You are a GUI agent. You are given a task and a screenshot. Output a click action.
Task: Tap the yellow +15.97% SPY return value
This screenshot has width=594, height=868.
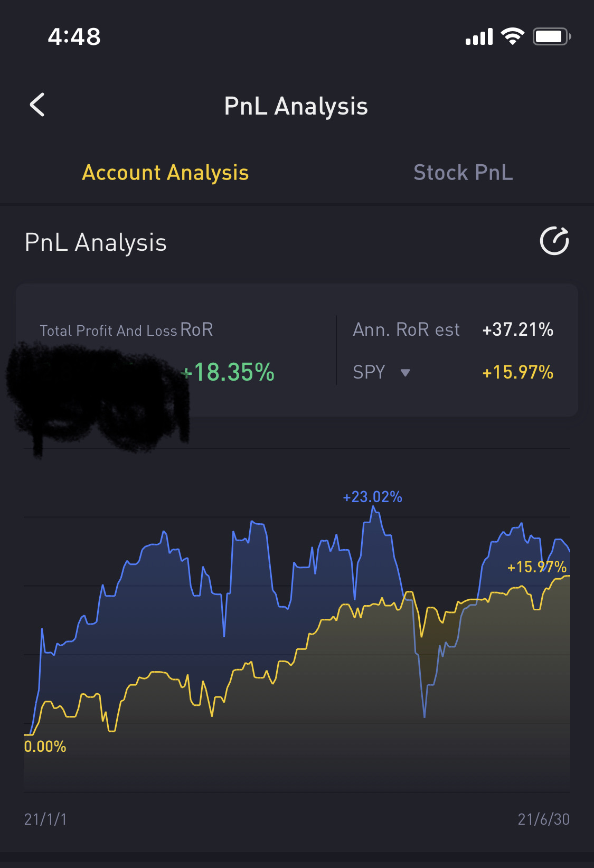coord(518,372)
